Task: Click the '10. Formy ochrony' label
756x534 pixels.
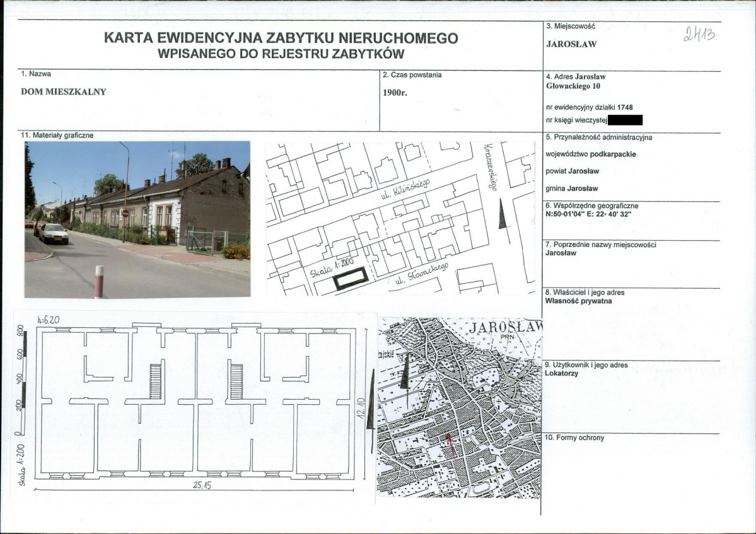Action: (574, 438)
